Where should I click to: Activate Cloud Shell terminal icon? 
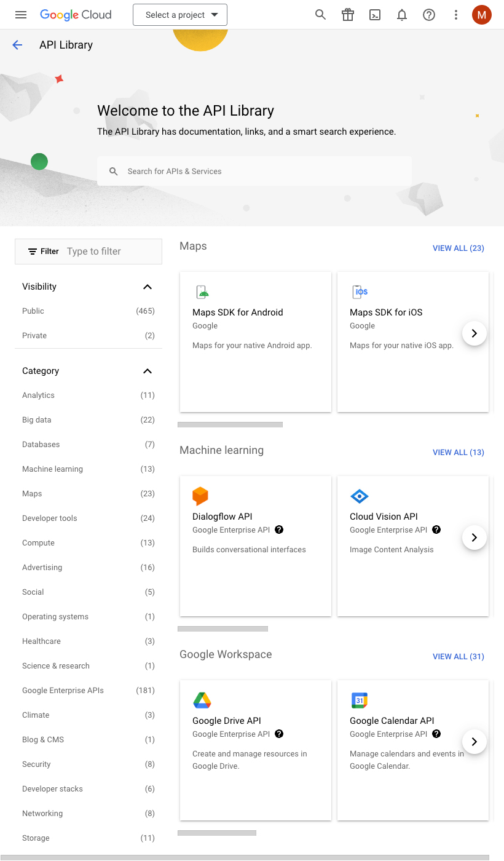(375, 15)
